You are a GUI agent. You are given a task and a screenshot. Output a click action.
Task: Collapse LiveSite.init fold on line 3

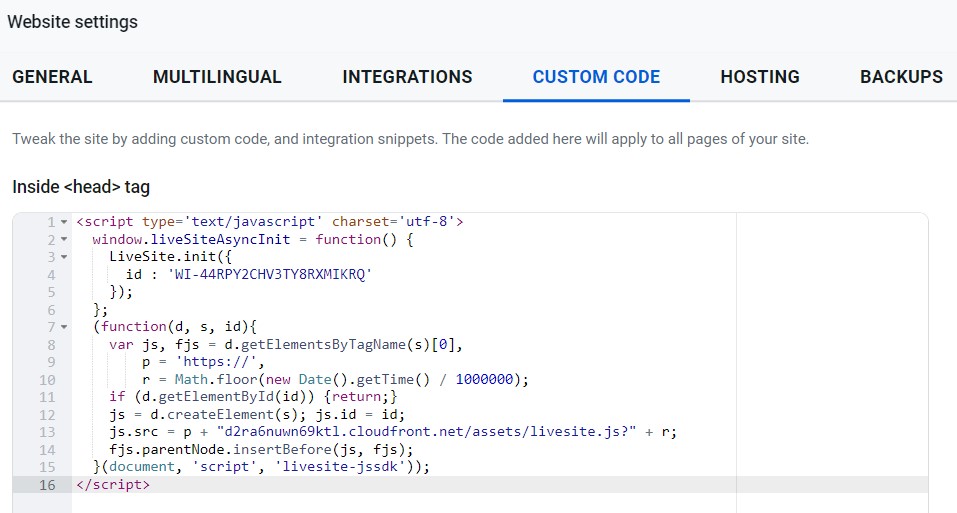point(65,257)
